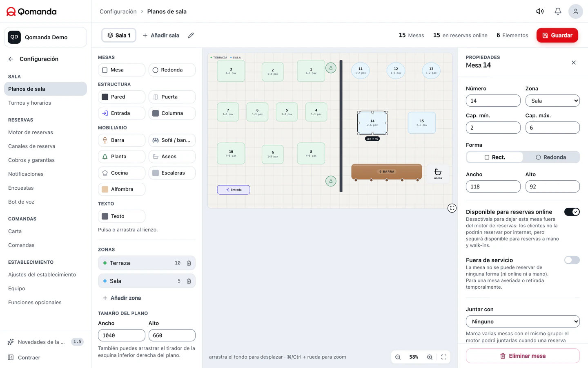Add a Puerta door element
Image resolution: width=588 pixels, height=368 pixels.
click(172, 97)
